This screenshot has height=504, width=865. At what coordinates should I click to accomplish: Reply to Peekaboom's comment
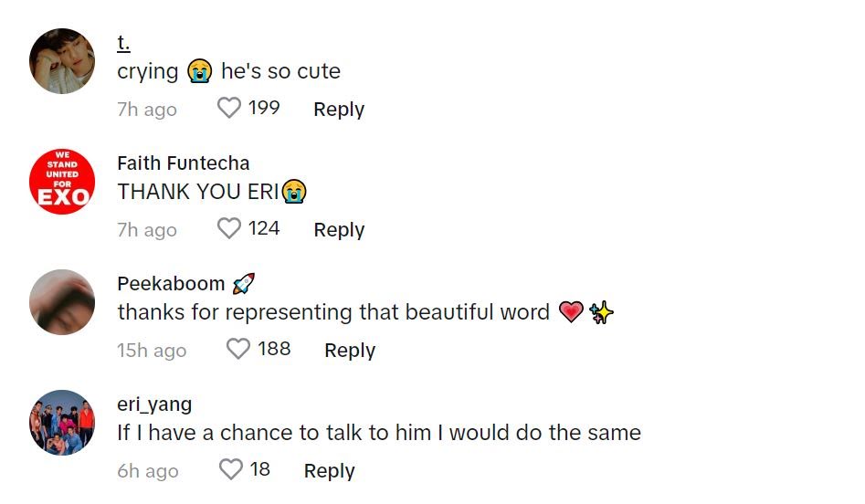click(x=350, y=351)
